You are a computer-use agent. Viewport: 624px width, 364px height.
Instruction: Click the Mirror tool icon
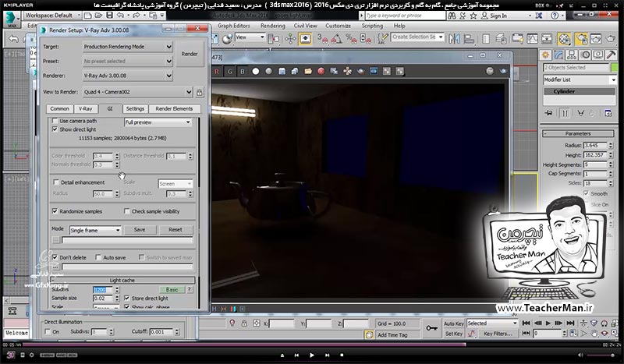click(454, 39)
